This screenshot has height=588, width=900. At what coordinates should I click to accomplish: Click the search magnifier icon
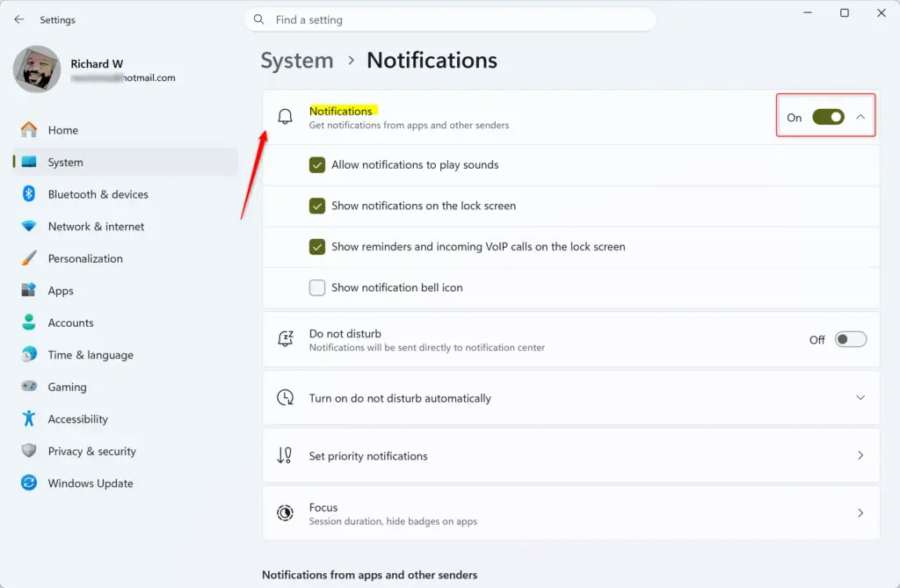pyautogui.click(x=259, y=19)
